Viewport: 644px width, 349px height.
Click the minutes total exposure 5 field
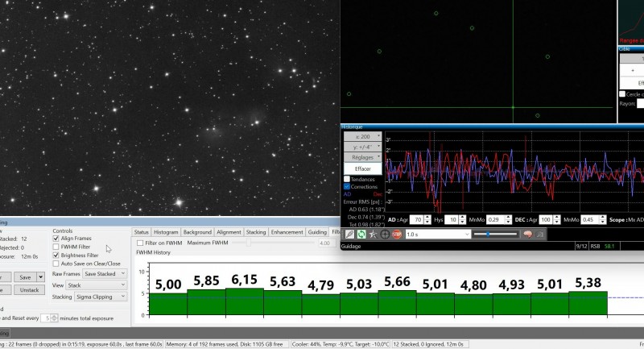point(46,318)
